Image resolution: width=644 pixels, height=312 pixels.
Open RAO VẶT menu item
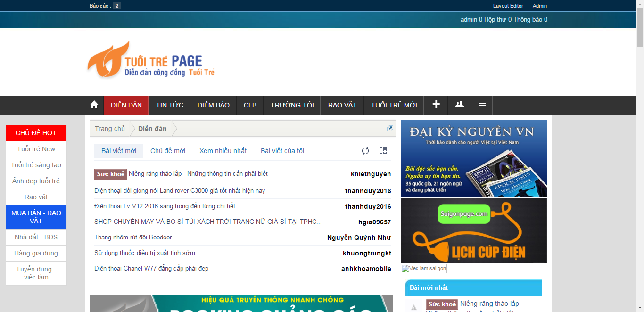click(x=342, y=105)
